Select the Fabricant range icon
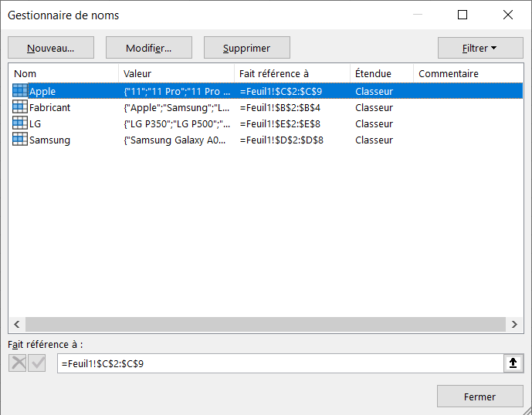The image size is (532, 415). point(20,106)
